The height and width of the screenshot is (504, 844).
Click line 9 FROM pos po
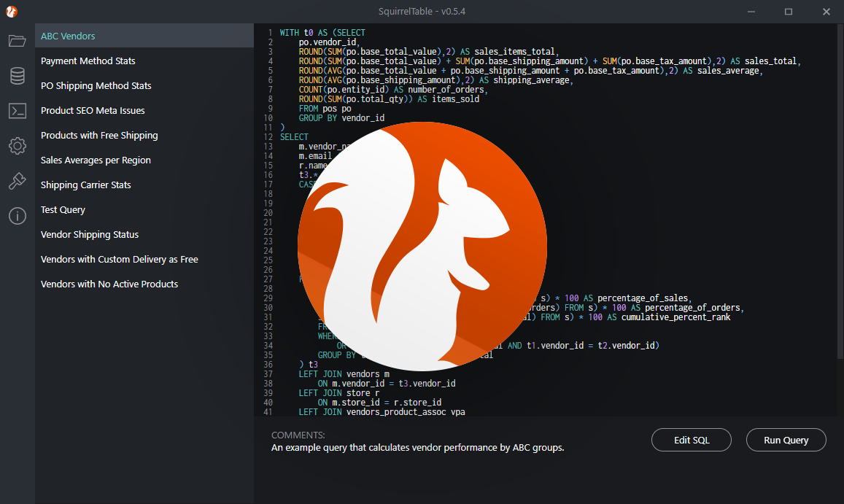tap(325, 109)
